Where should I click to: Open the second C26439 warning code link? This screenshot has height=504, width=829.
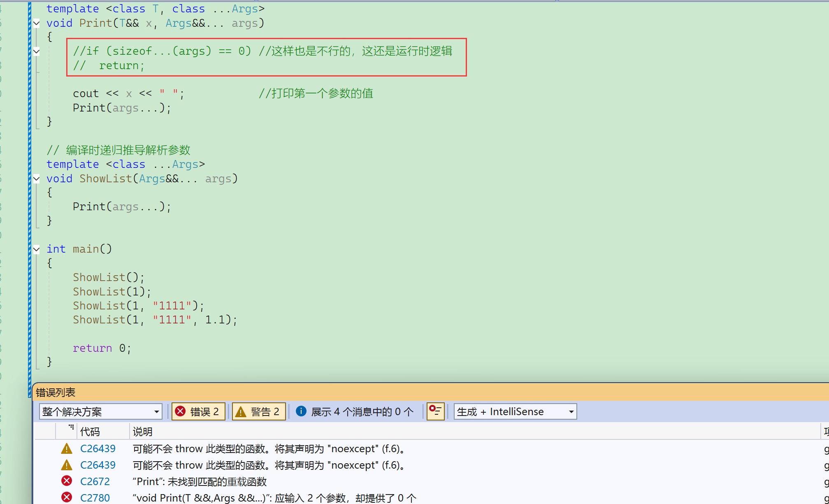click(x=98, y=465)
